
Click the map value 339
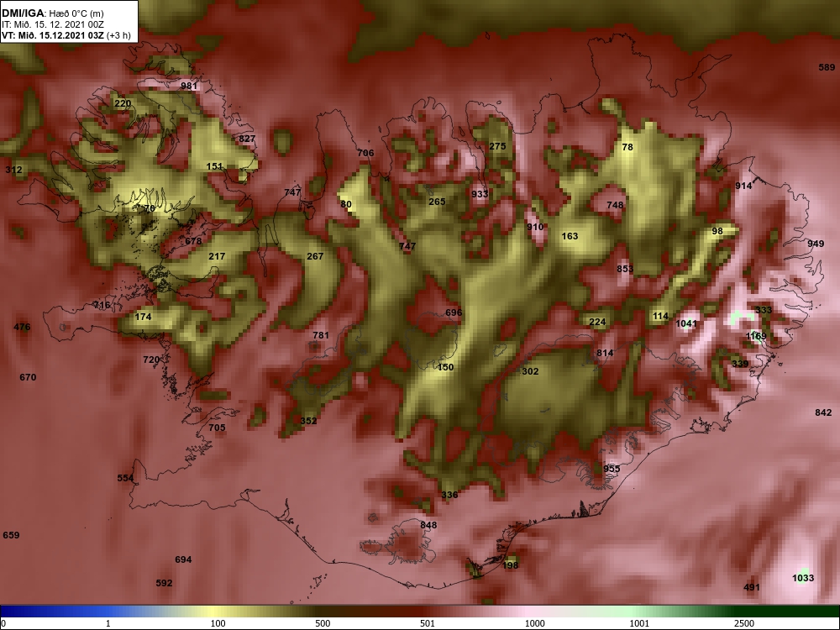(740, 365)
